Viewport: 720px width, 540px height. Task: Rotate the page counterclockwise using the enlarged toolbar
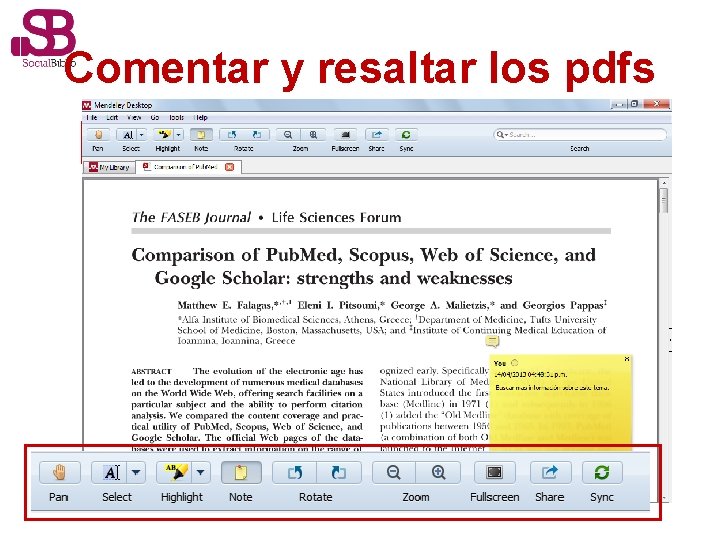click(294, 472)
